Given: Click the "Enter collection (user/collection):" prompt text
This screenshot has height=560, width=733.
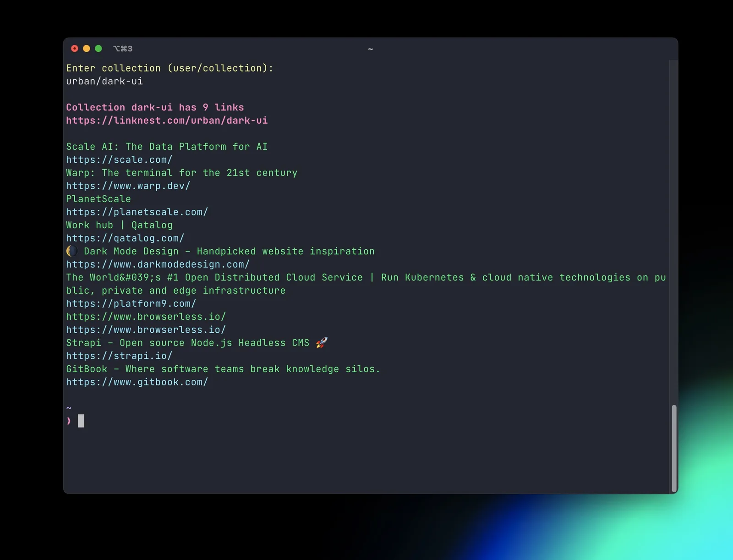Looking at the screenshot, I should (x=170, y=68).
